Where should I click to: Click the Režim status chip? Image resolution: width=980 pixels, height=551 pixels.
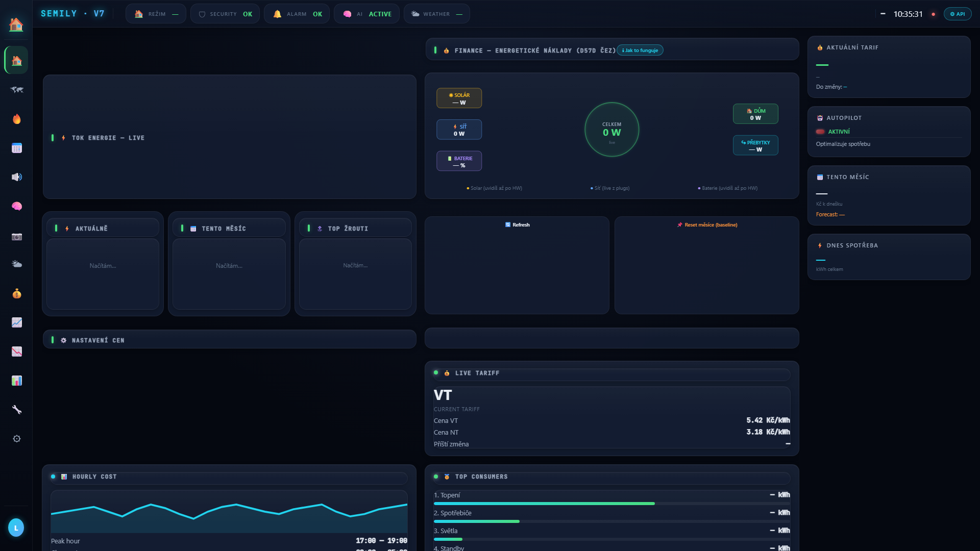coord(156,14)
